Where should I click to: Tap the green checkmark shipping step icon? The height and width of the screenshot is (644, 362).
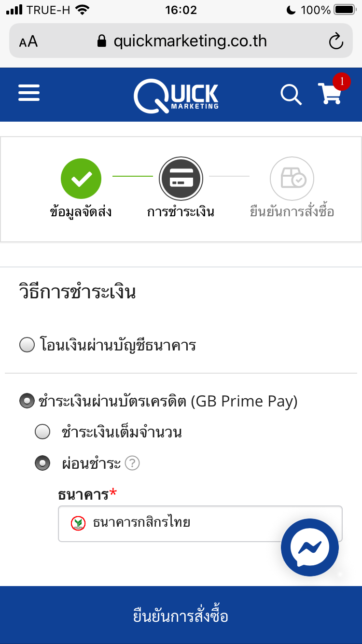(x=81, y=179)
